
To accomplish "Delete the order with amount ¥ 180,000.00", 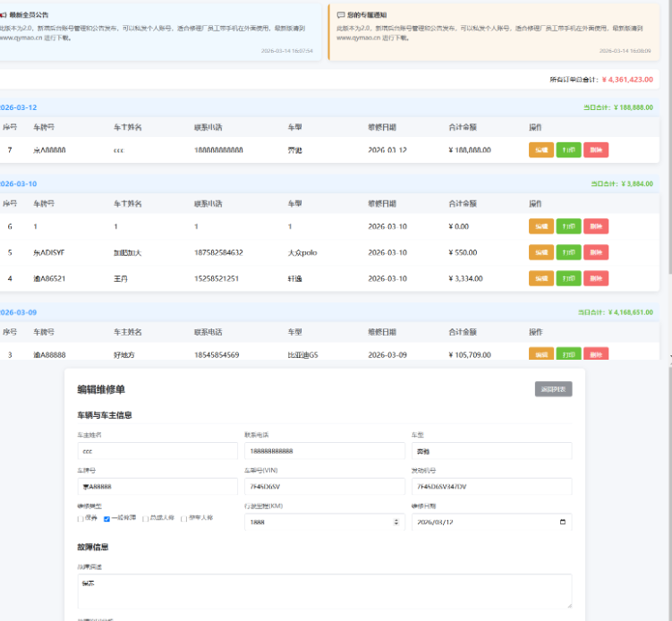I will point(596,150).
